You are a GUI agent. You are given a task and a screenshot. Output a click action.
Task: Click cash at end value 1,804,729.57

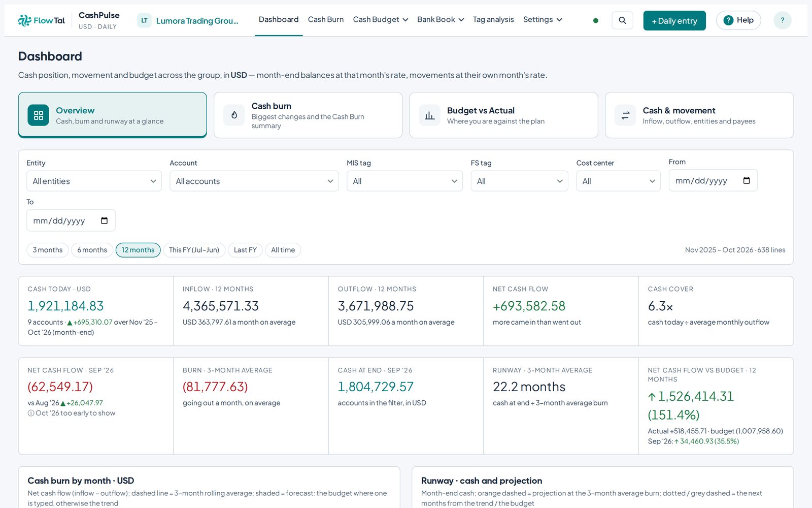tap(376, 387)
